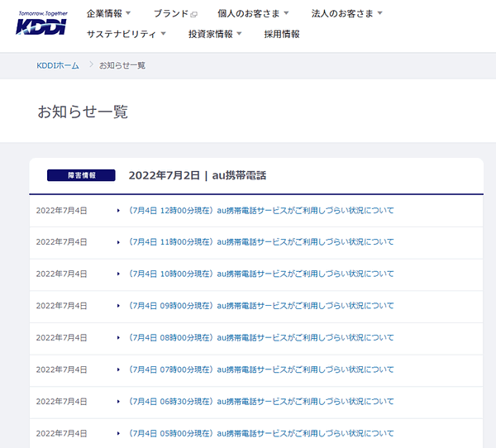
Task: Go to 採用情報 page
Action: 282,34
